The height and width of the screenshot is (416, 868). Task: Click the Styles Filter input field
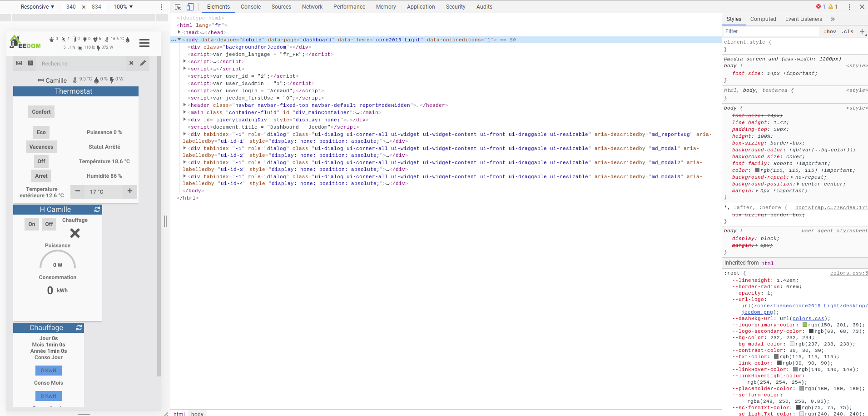(771, 31)
